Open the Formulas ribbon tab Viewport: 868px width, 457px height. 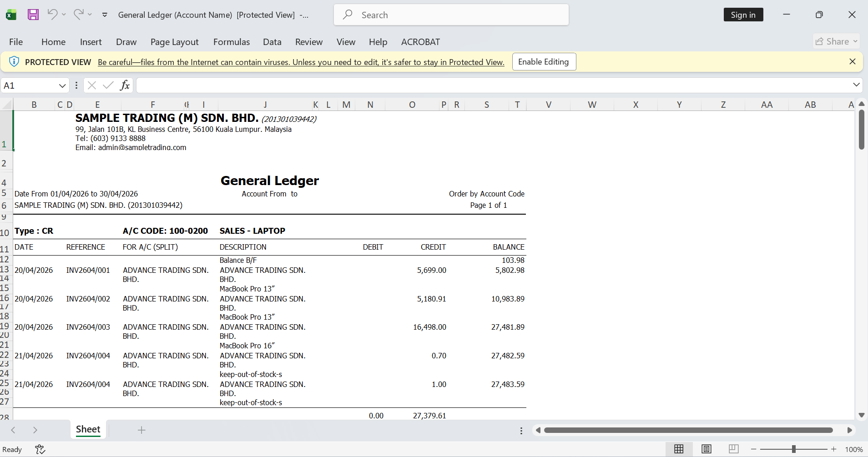click(x=231, y=42)
